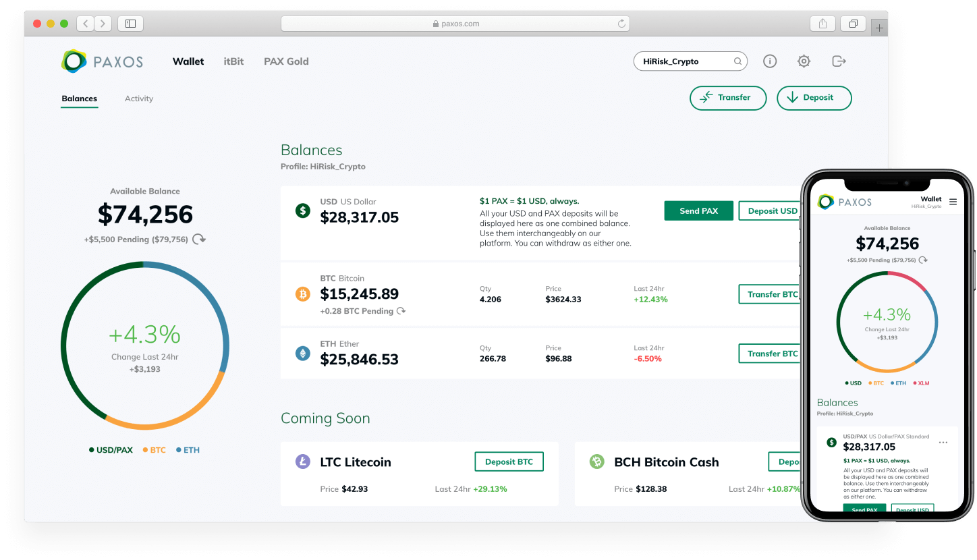Click the Send PAX button on desktop

pos(699,211)
